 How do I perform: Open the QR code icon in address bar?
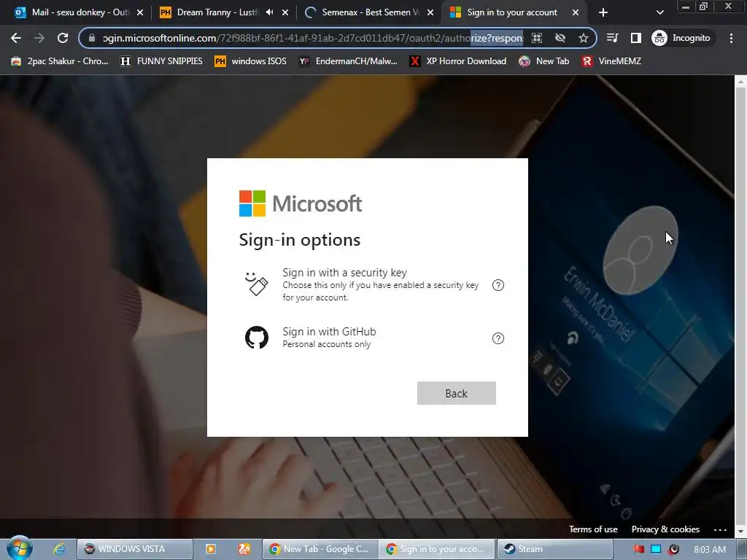(x=537, y=38)
